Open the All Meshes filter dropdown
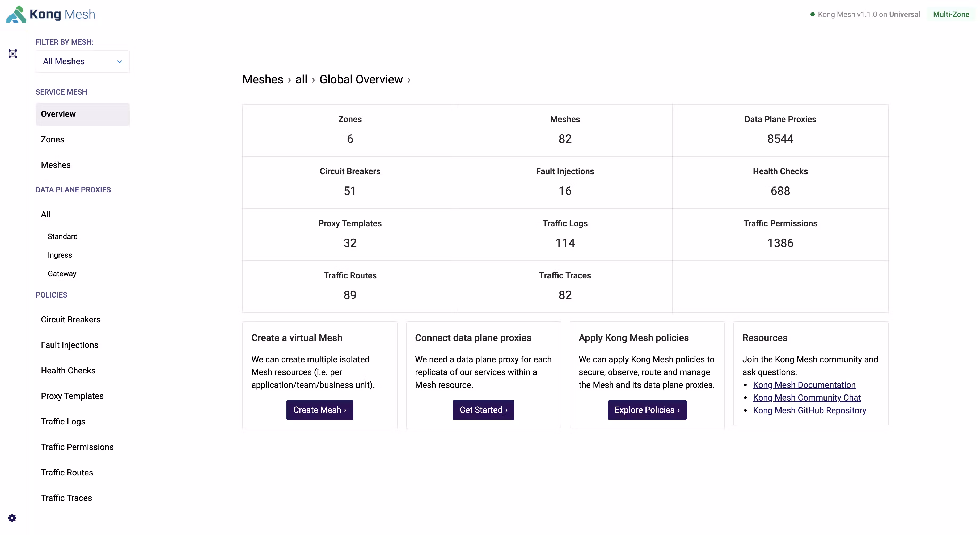Screen dimensions: 980x535 82,62
